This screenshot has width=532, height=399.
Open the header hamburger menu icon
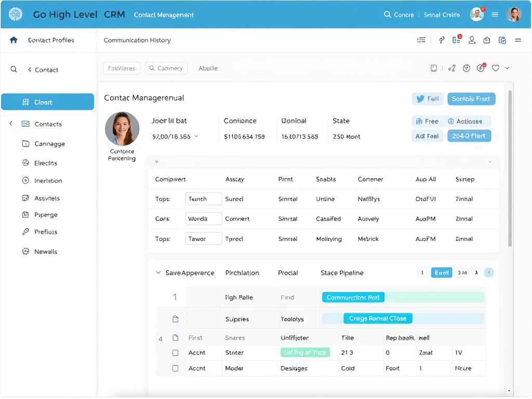(495, 15)
